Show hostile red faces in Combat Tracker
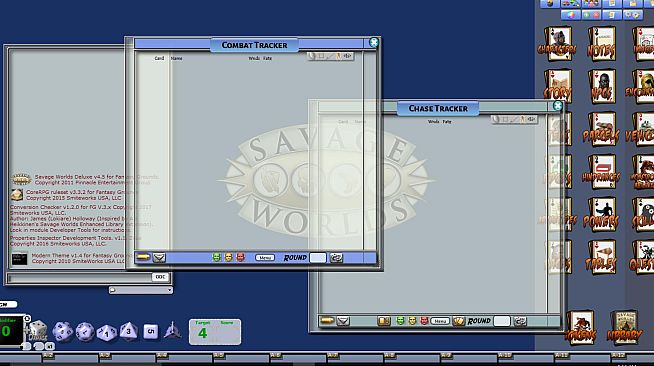Image resolution: width=654 pixels, height=366 pixels. point(241,258)
